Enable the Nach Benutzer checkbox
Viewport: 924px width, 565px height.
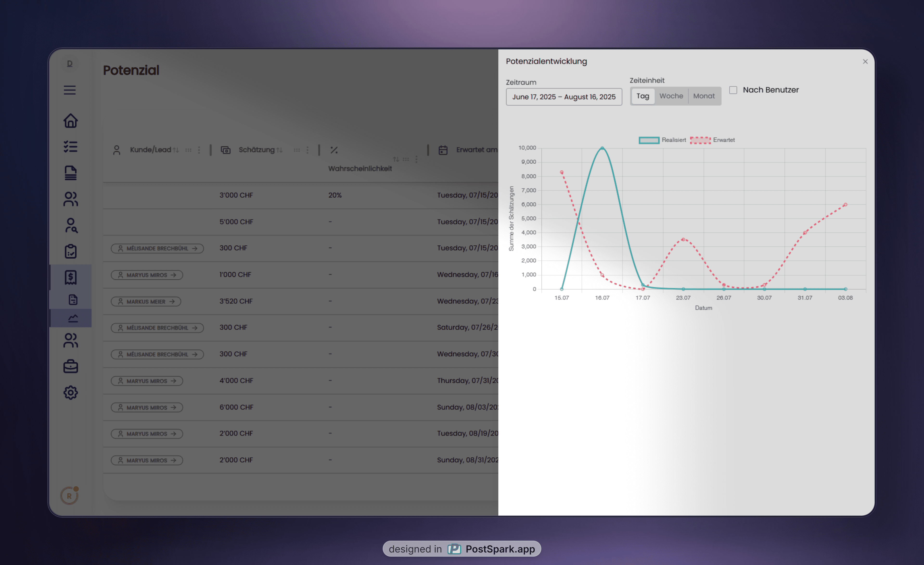(733, 90)
